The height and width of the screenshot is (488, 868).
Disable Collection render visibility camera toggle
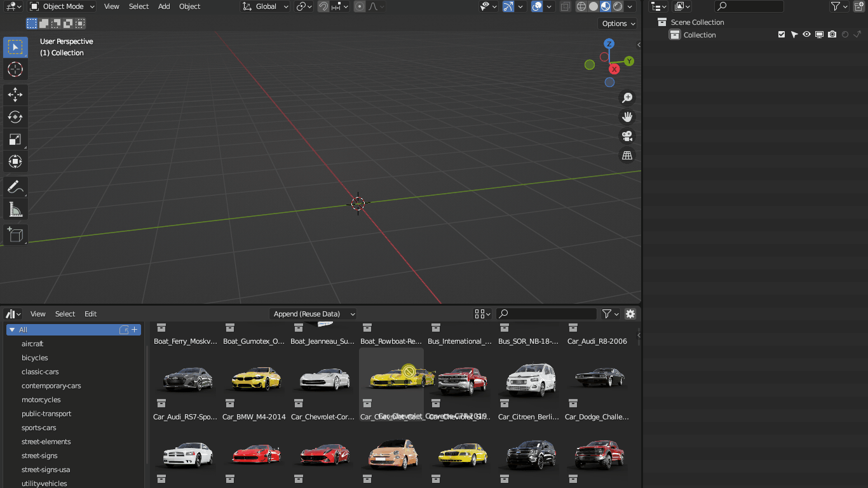(x=832, y=34)
